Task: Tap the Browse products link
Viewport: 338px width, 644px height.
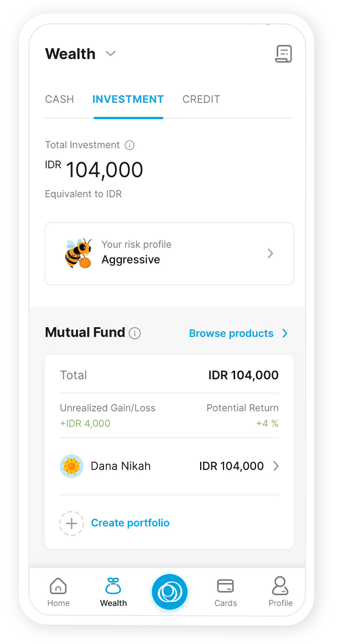Action: [x=231, y=333]
